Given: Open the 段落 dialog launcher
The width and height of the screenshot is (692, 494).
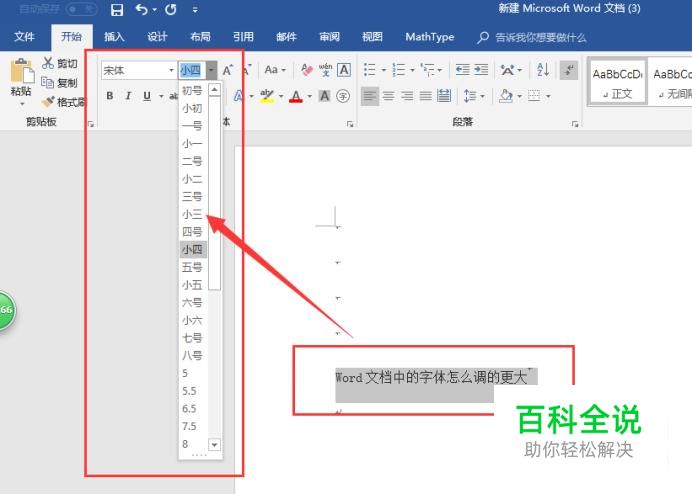Looking at the screenshot, I should tap(575, 124).
